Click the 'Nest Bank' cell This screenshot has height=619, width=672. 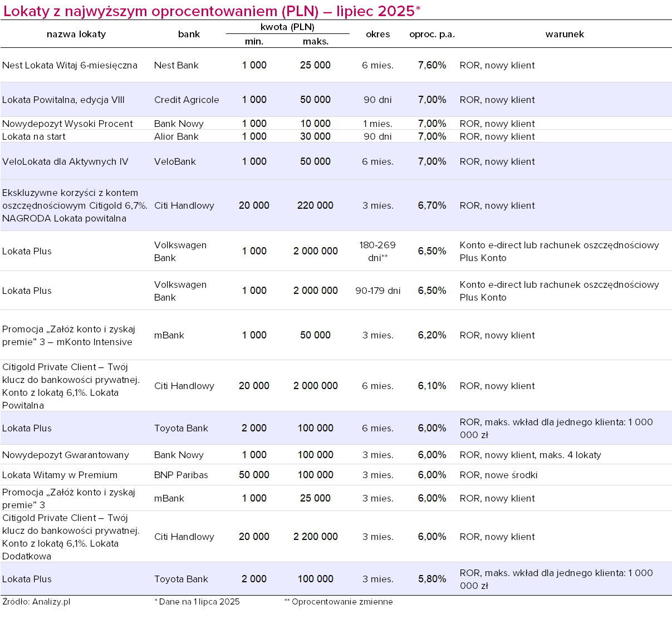click(176, 65)
